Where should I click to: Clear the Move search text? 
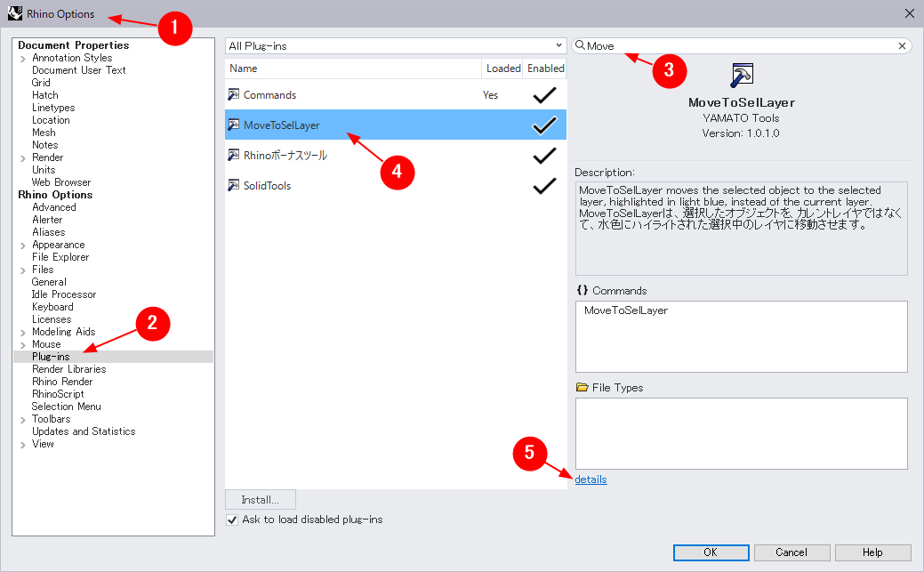pyautogui.click(x=902, y=46)
